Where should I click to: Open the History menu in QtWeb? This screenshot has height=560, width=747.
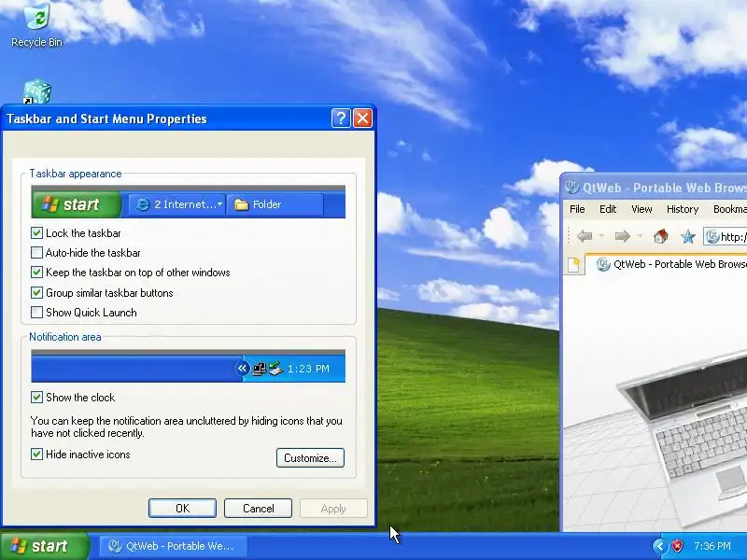683,209
